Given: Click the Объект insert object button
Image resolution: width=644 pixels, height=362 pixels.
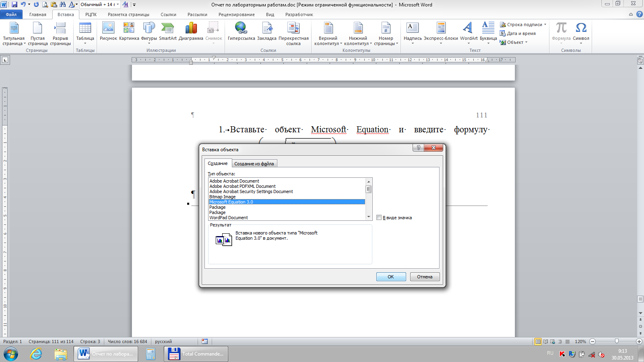Looking at the screenshot, I should [512, 42].
